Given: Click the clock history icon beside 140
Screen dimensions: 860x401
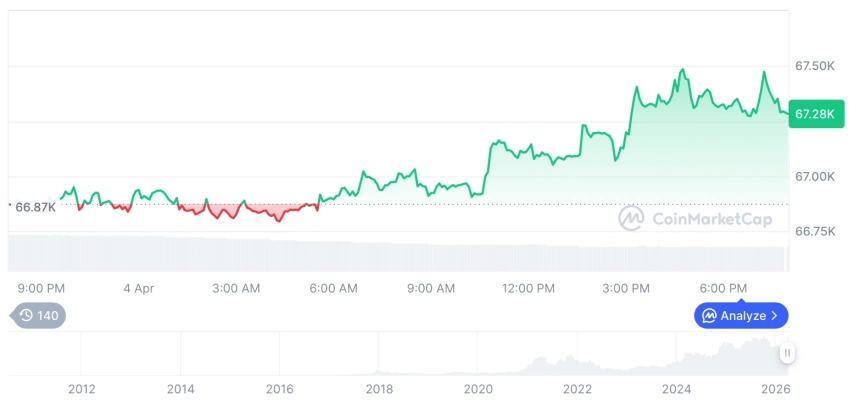Looking at the screenshot, I should coord(26,316).
